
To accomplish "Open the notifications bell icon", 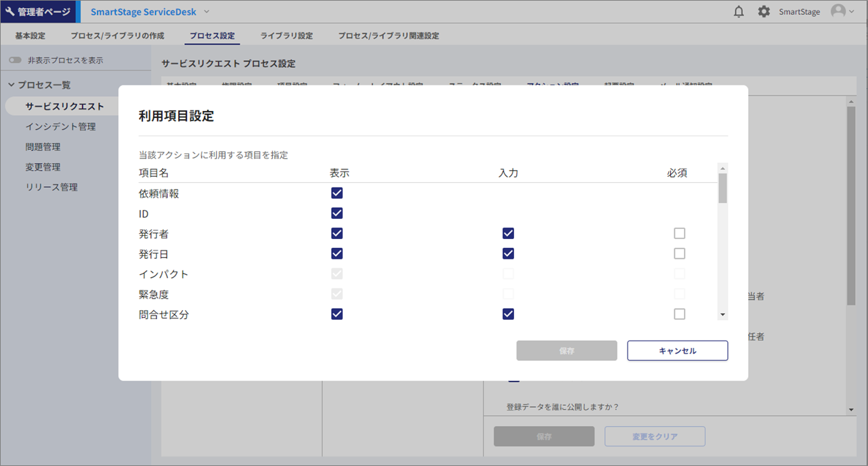I will click(x=739, y=12).
